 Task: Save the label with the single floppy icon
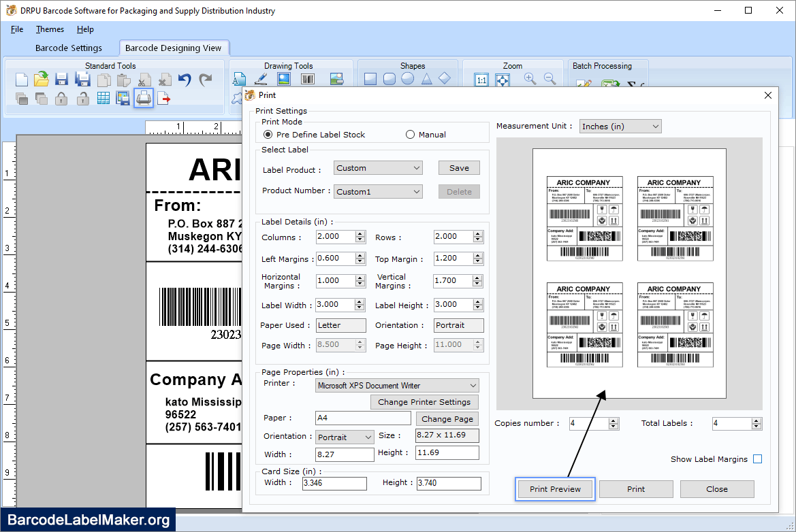(61, 80)
